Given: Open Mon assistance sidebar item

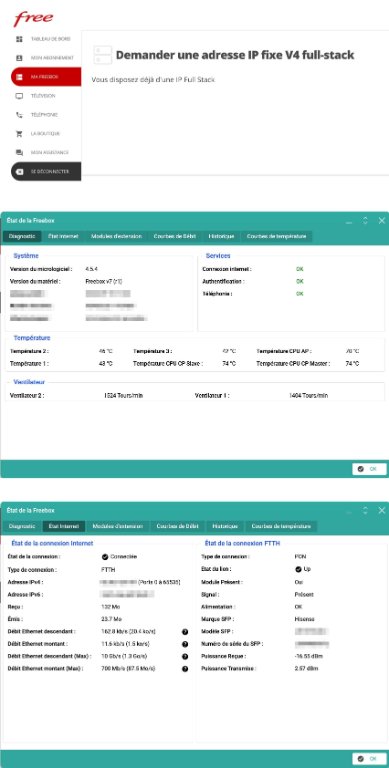Looking at the screenshot, I should tap(46, 153).
